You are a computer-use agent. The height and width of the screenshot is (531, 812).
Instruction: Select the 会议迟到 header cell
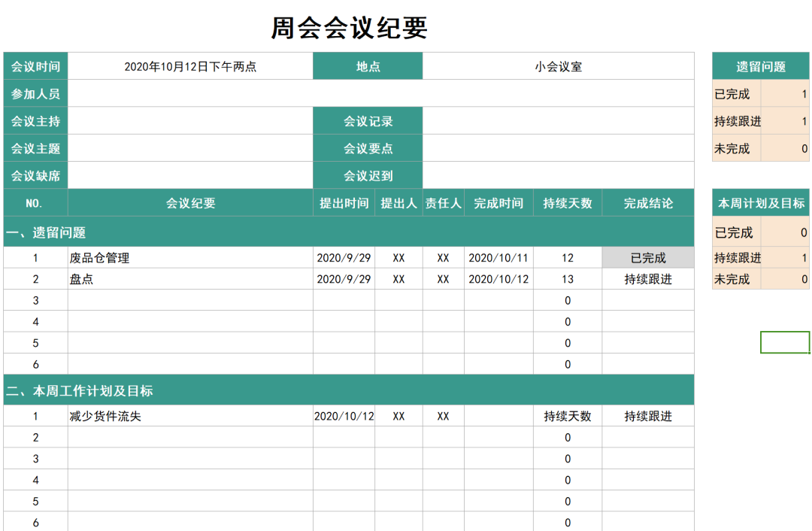tap(368, 175)
